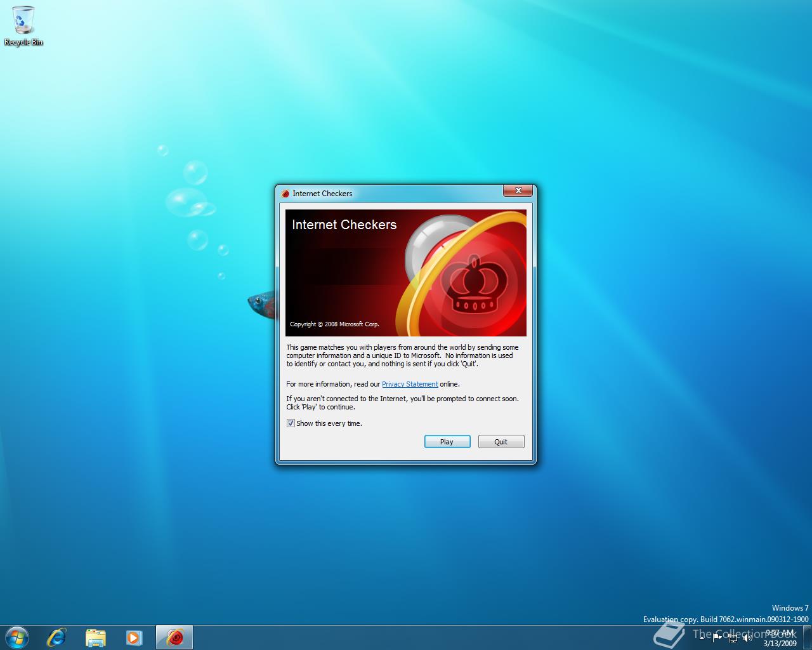Launch Windows Media Player from taskbar
The width and height of the screenshot is (812, 650).
134,637
